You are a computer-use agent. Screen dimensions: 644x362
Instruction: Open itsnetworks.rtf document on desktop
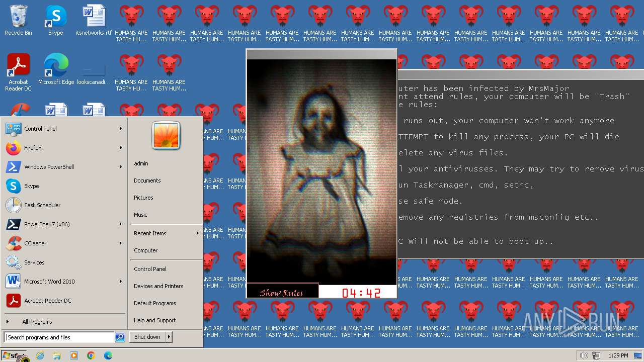click(94, 20)
